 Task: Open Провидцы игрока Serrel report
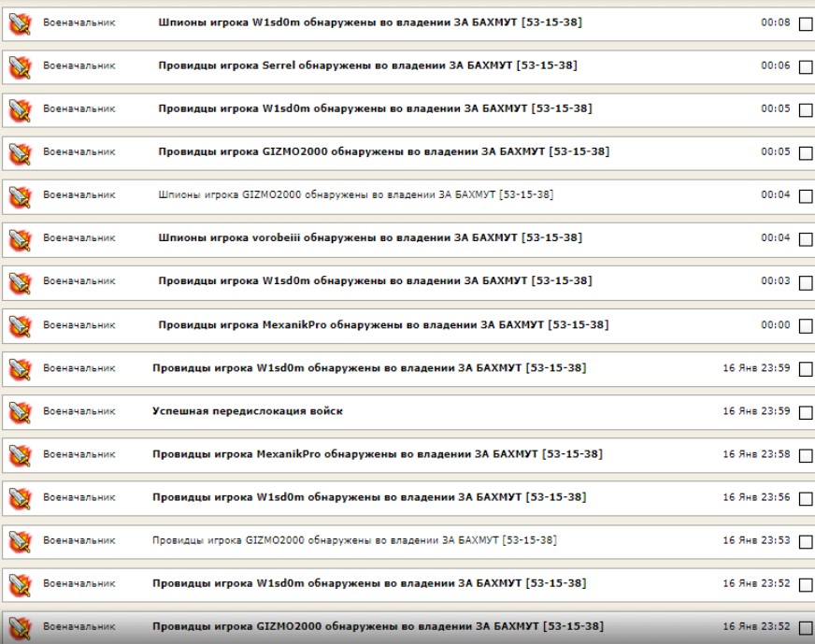pos(367,65)
